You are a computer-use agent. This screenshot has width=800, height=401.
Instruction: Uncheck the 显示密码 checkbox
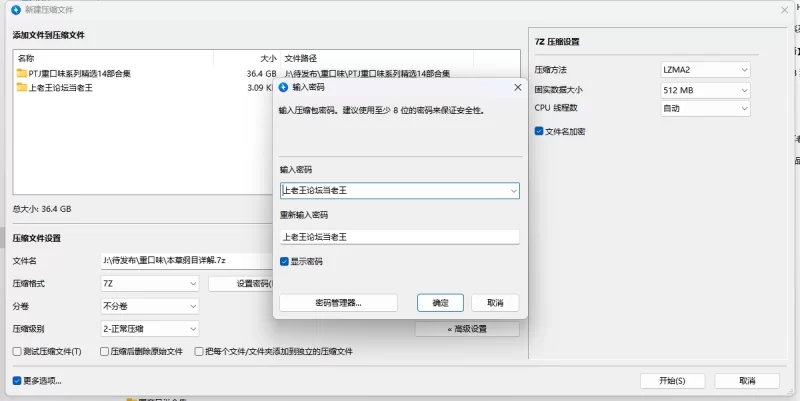click(284, 262)
